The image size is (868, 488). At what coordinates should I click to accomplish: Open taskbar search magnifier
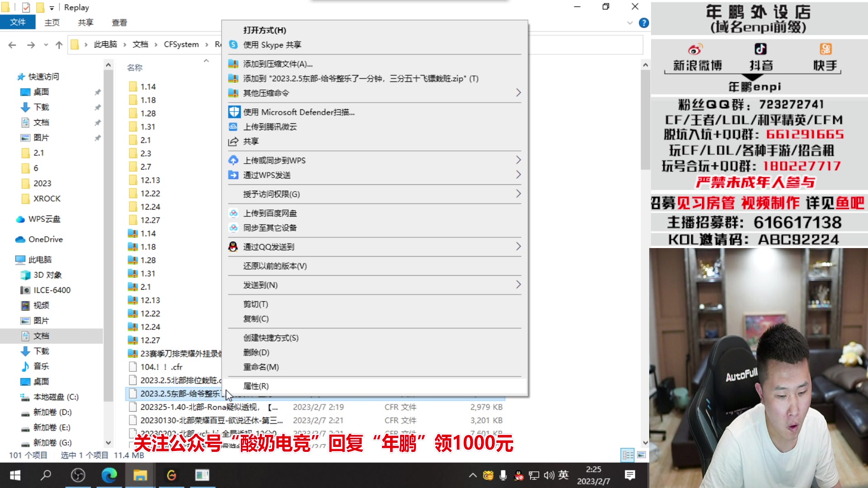pos(46,475)
